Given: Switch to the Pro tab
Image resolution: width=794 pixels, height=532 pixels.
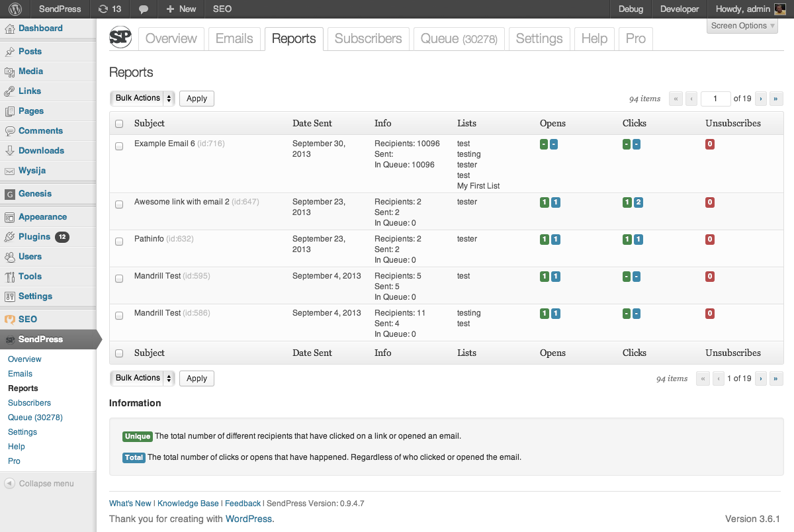Looking at the screenshot, I should pos(636,39).
